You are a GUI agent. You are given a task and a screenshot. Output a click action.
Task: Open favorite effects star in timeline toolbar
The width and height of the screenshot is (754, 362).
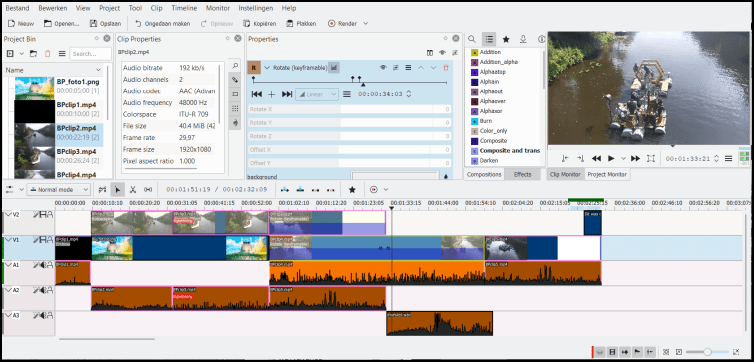pyautogui.click(x=352, y=189)
